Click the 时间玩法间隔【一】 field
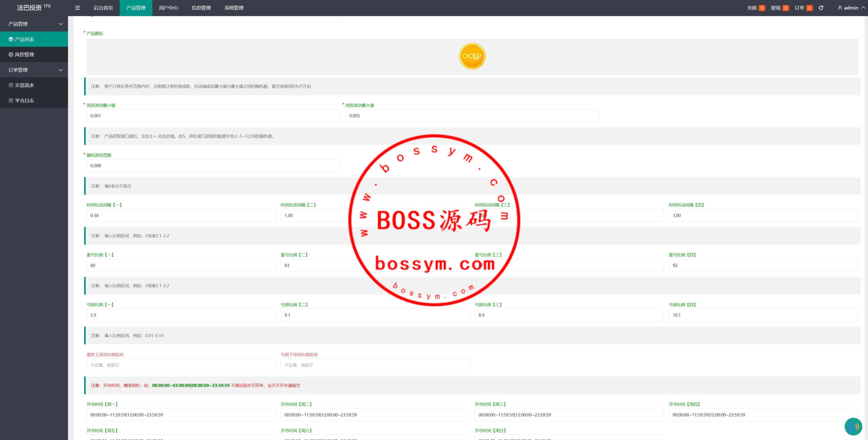868x440 pixels. click(181, 215)
